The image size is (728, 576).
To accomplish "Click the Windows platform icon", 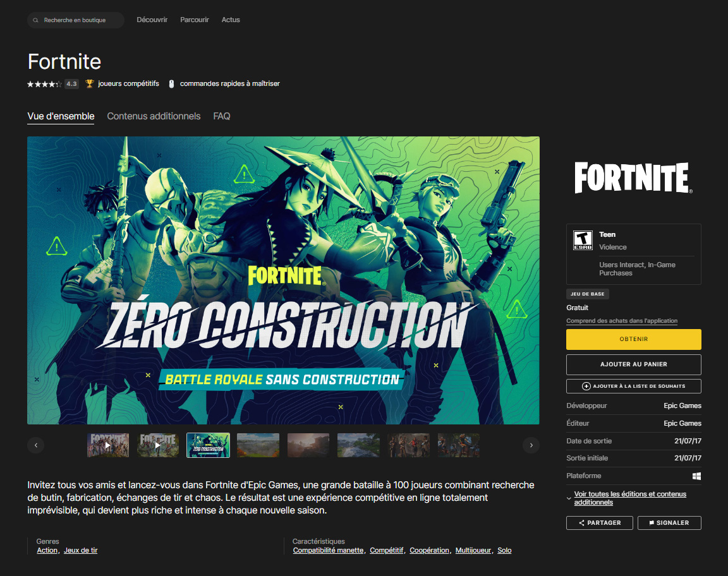I will 696,476.
